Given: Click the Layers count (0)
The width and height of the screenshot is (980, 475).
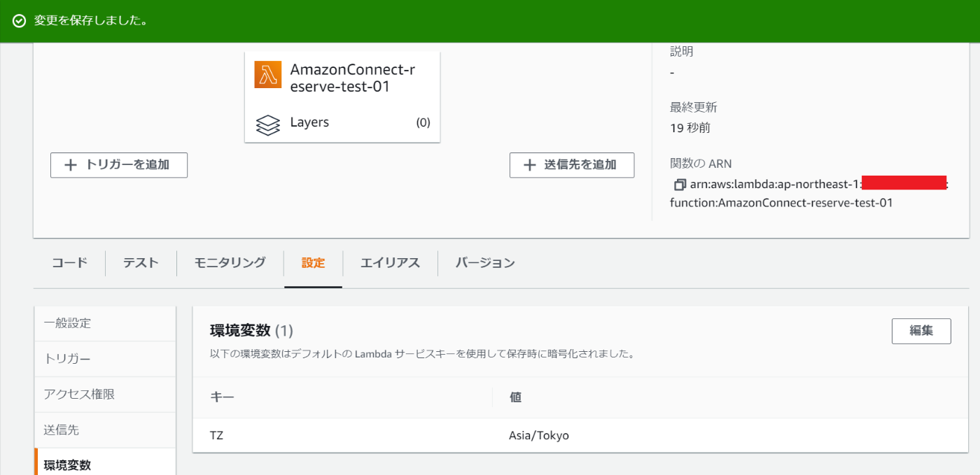Looking at the screenshot, I should [x=423, y=122].
